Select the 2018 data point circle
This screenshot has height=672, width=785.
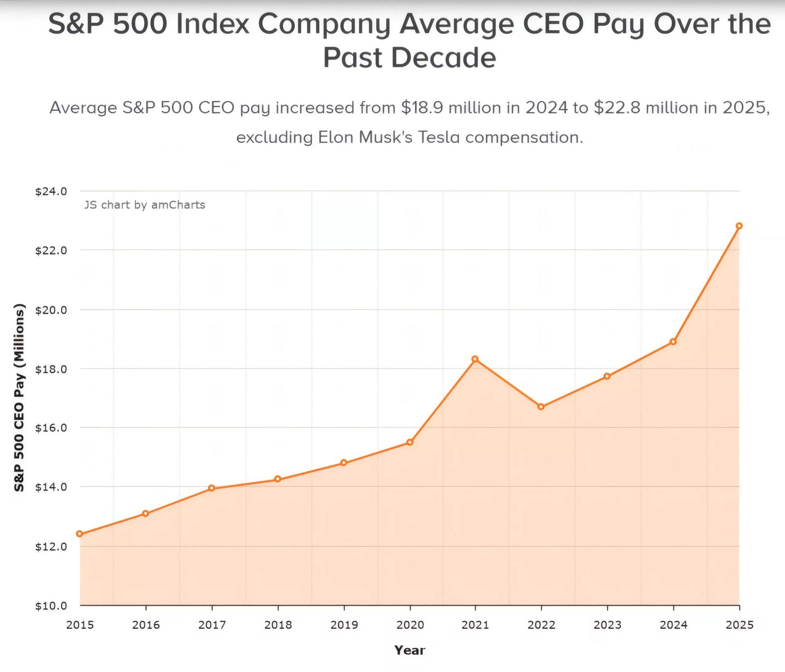coord(278,479)
